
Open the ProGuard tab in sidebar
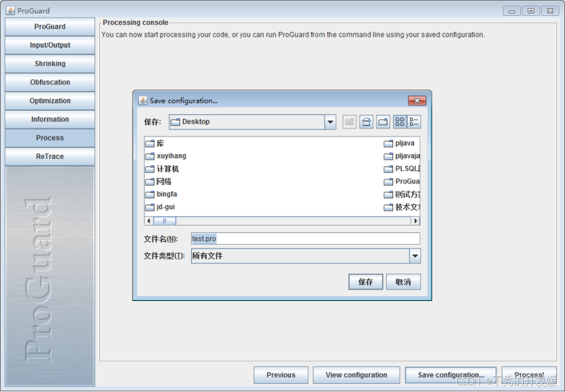click(x=50, y=26)
